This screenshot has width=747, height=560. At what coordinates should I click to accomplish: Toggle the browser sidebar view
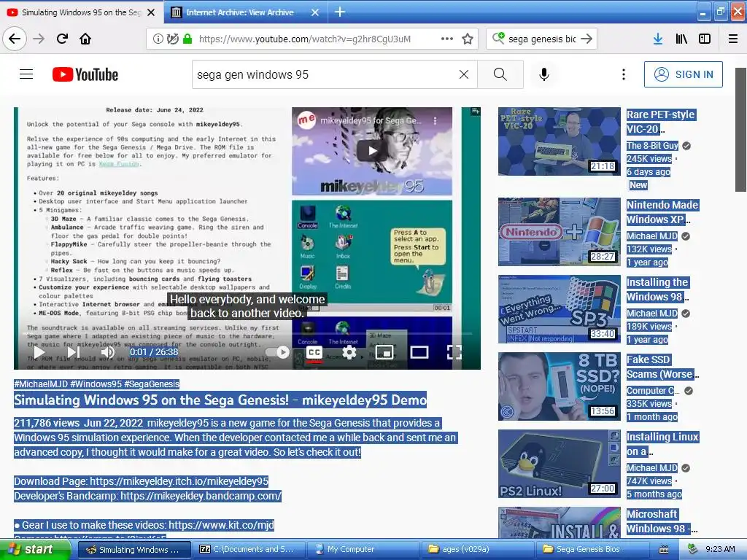click(705, 39)
